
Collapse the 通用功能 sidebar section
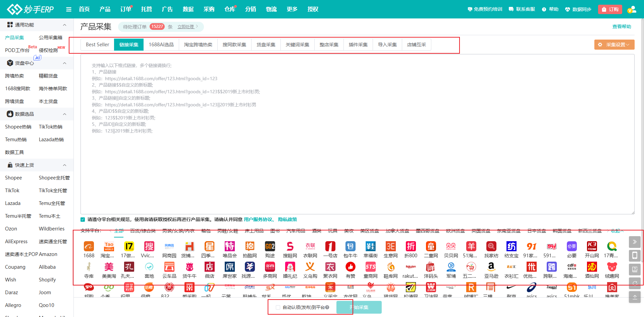(65, 25)
